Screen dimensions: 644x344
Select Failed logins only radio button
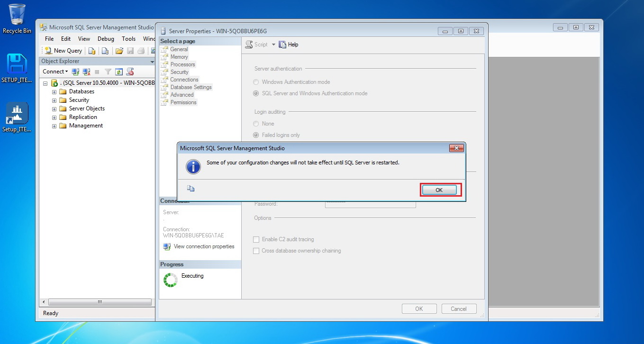pyautogui.click(x=256, y=135)
